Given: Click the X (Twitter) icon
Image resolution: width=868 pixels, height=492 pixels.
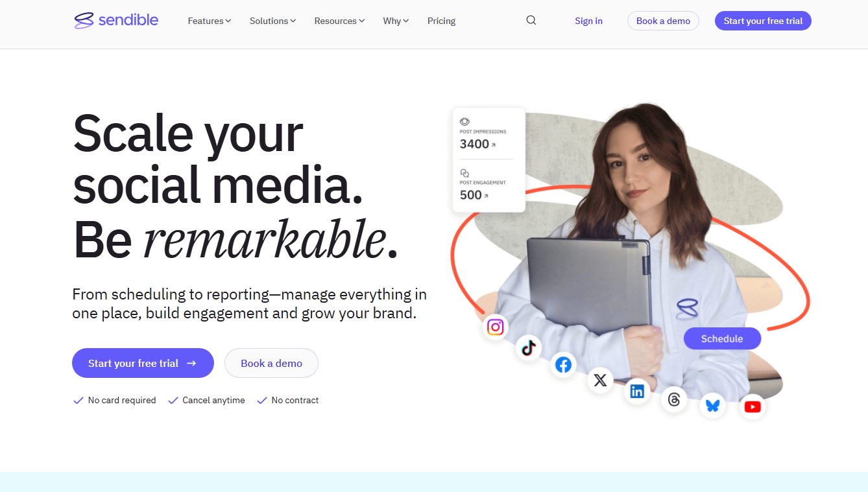Looking at the screenshot, I should [600, 381].
